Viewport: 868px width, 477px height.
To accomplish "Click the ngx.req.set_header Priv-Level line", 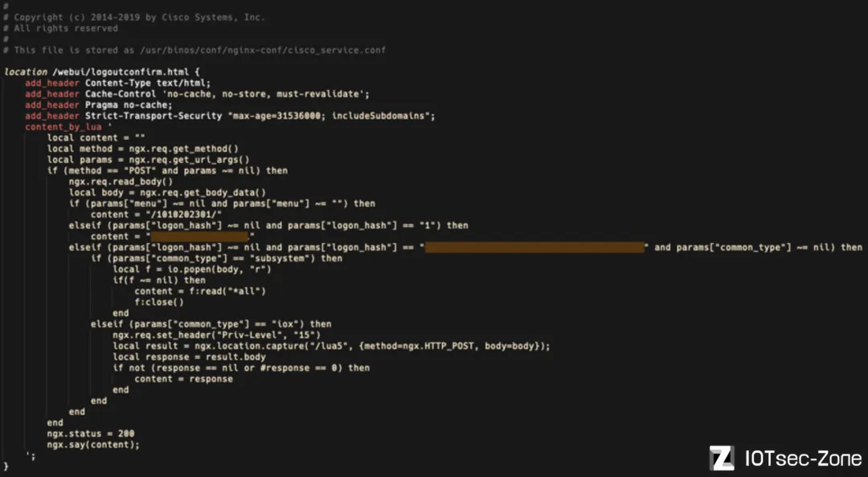I will point(216,335).
